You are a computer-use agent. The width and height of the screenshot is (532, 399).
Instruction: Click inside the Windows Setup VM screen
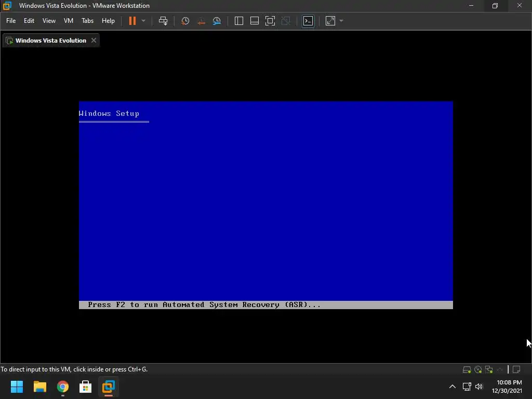click(265, 205)
